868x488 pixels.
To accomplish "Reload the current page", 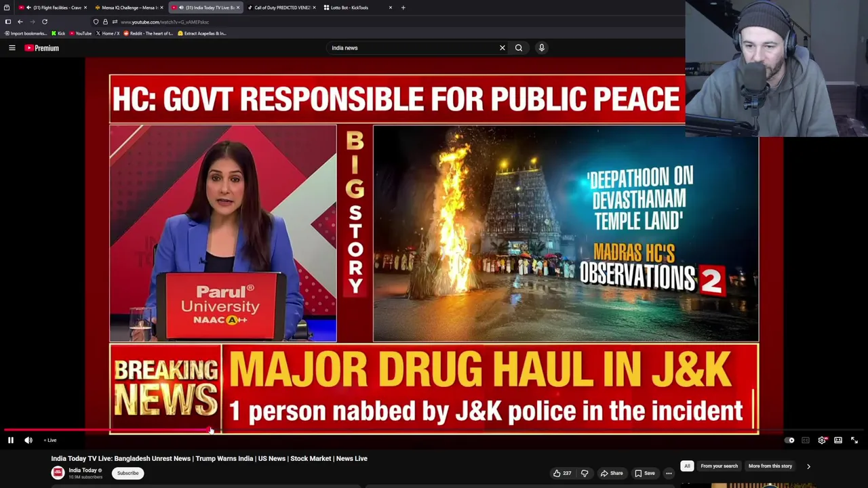I will tap(45, 22).
